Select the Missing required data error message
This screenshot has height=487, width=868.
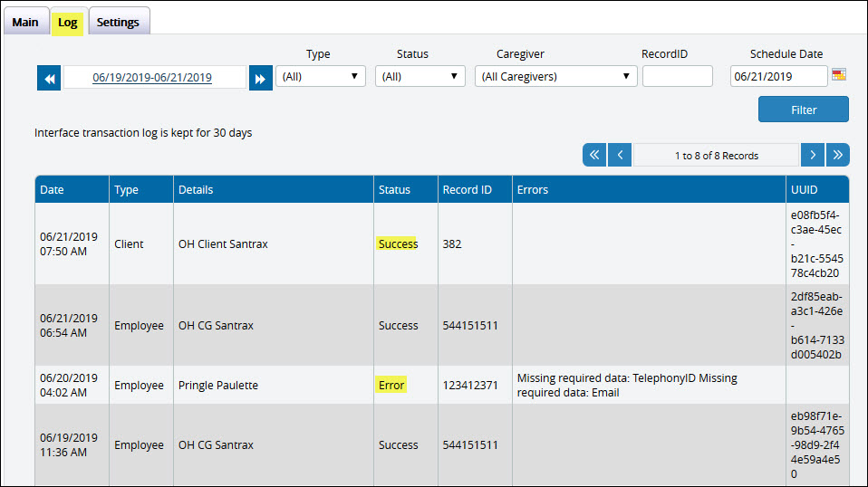point(627,386)
